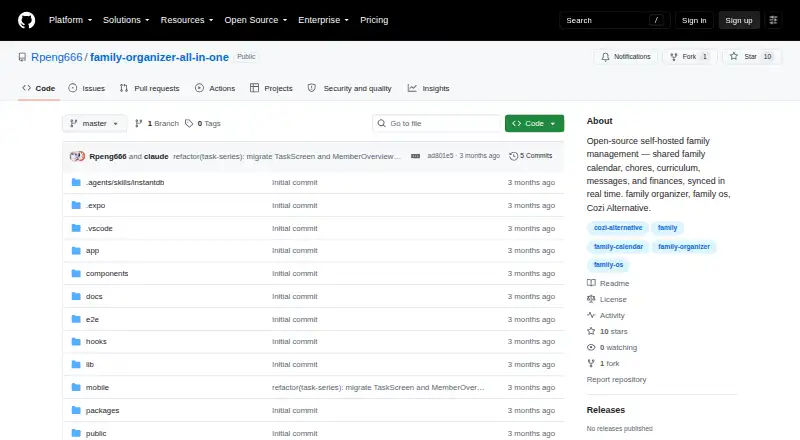Open the claude co-author link
The image size is (800, 440).
(x=156, y=157)
